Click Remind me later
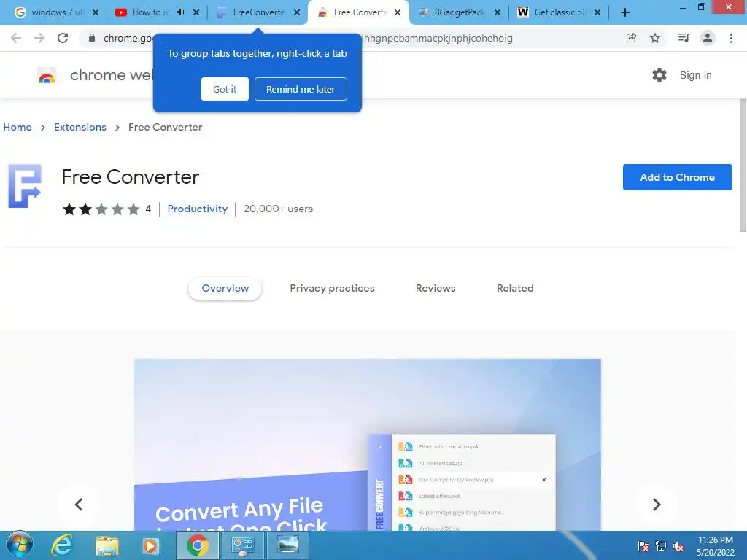Screen dimensions: 747x560 pos(301,89)
